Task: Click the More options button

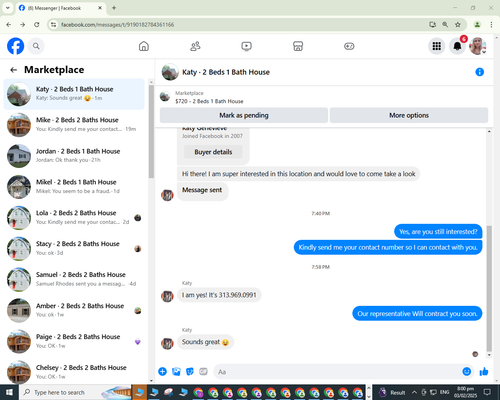Action: coord(409,115)
